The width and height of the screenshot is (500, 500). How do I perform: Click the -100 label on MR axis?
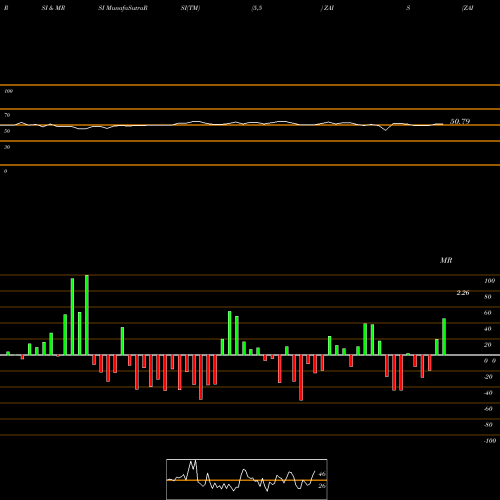490,441
